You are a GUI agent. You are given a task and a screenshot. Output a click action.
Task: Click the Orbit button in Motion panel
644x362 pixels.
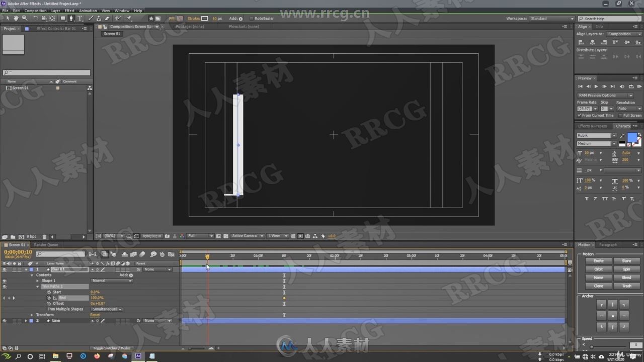pos(599,269)
